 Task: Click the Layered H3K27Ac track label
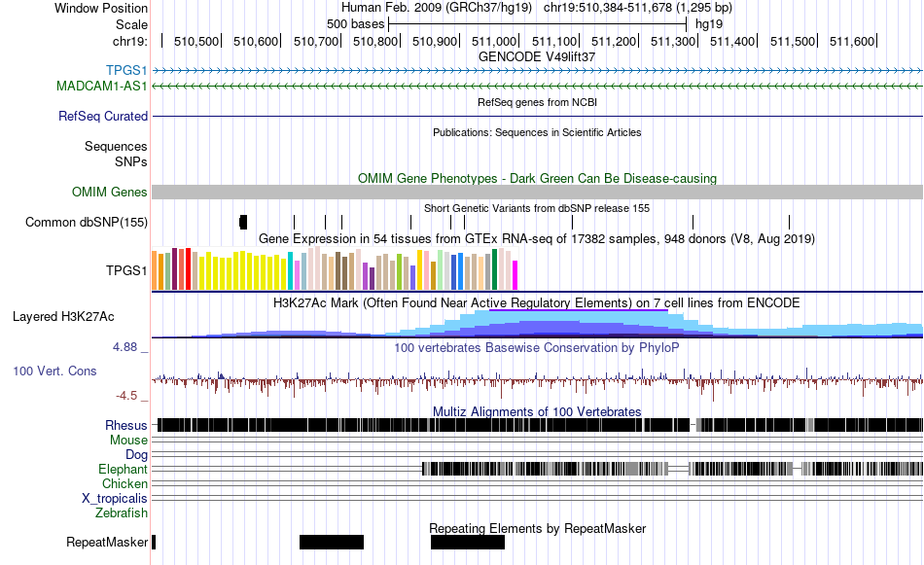(x=63, y=316)
